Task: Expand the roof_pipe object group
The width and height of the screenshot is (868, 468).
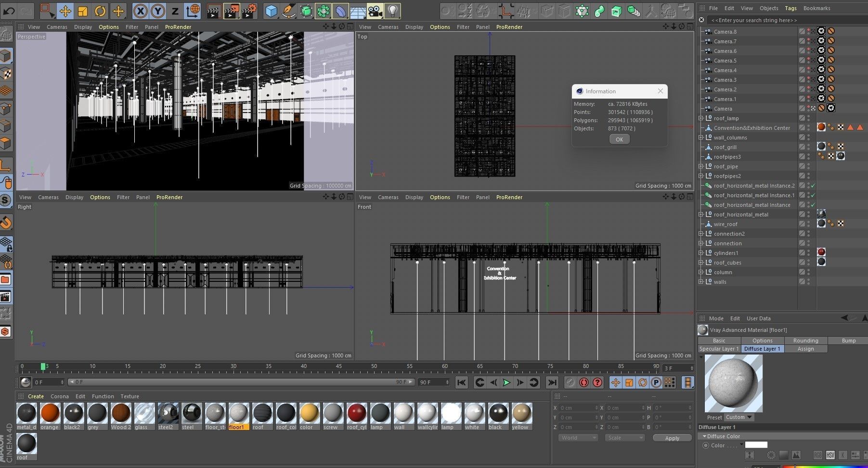Action: click(x=701, y=166)
